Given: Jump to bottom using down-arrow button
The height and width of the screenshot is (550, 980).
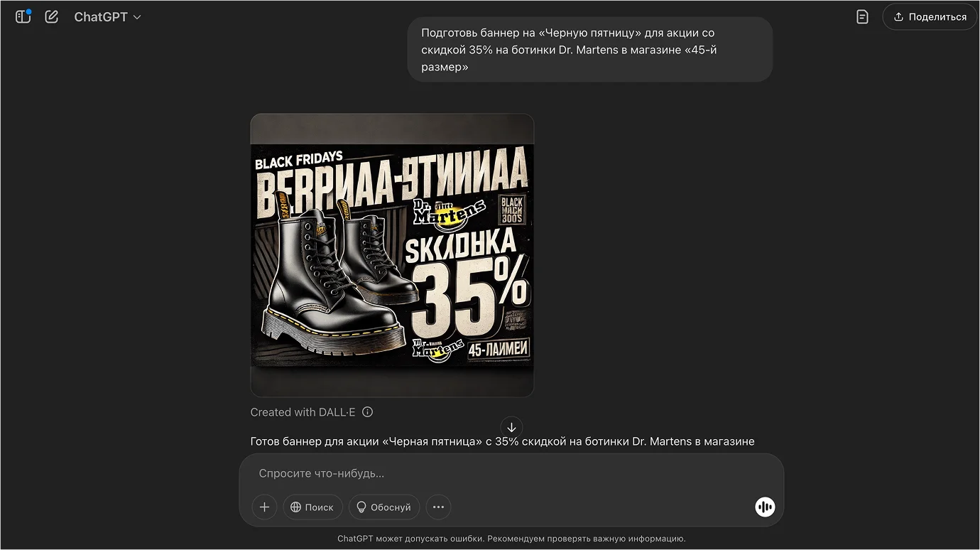Looking at the screenshot, I should coord(511,427).
